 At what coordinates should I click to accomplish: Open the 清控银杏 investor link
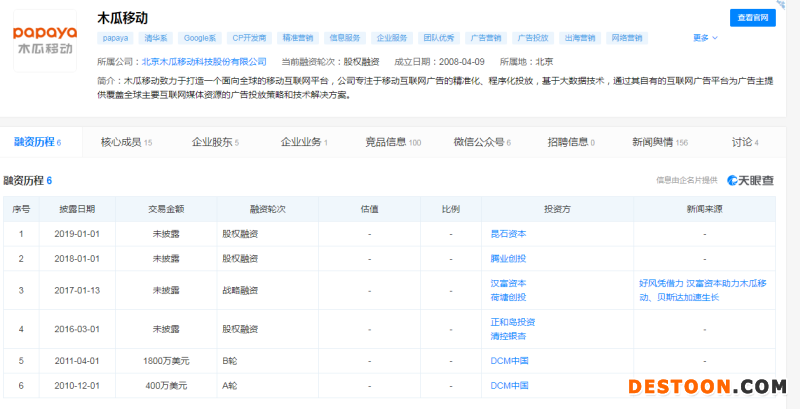point(507,335)
